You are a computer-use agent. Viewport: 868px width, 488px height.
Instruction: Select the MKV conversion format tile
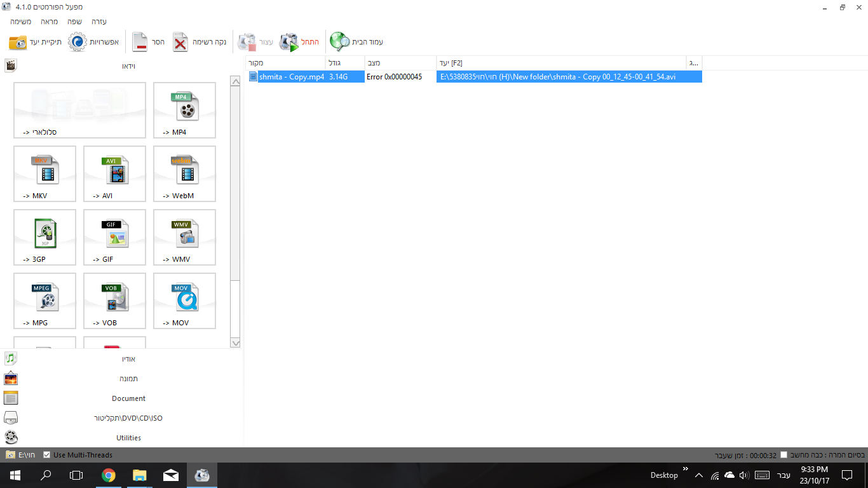click(x=44, y=173)
